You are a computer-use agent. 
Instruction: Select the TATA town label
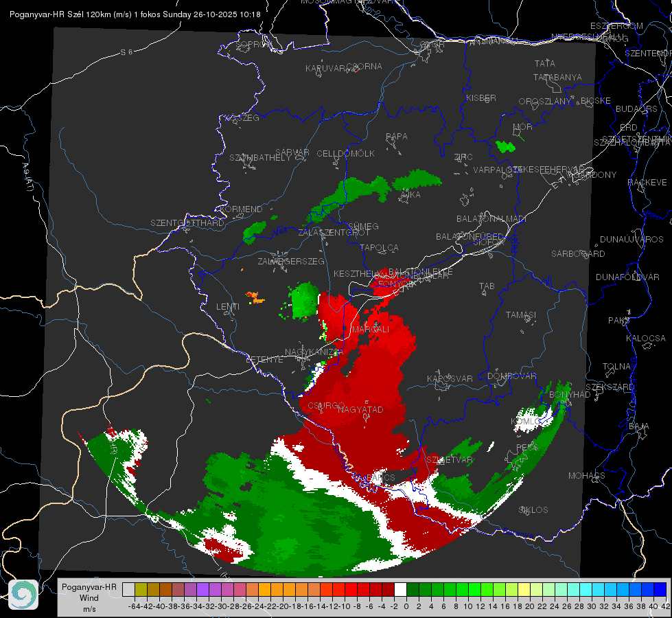[545, 63]
